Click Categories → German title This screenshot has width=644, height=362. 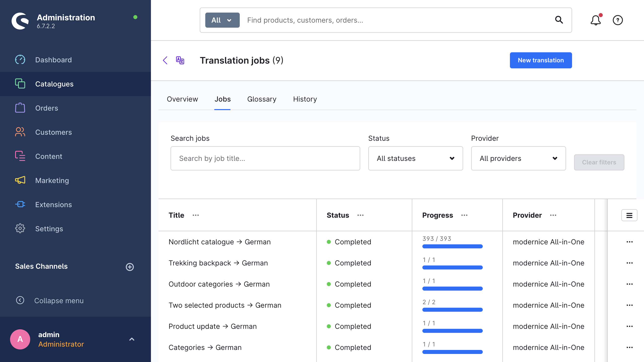[x=205, y=347]
